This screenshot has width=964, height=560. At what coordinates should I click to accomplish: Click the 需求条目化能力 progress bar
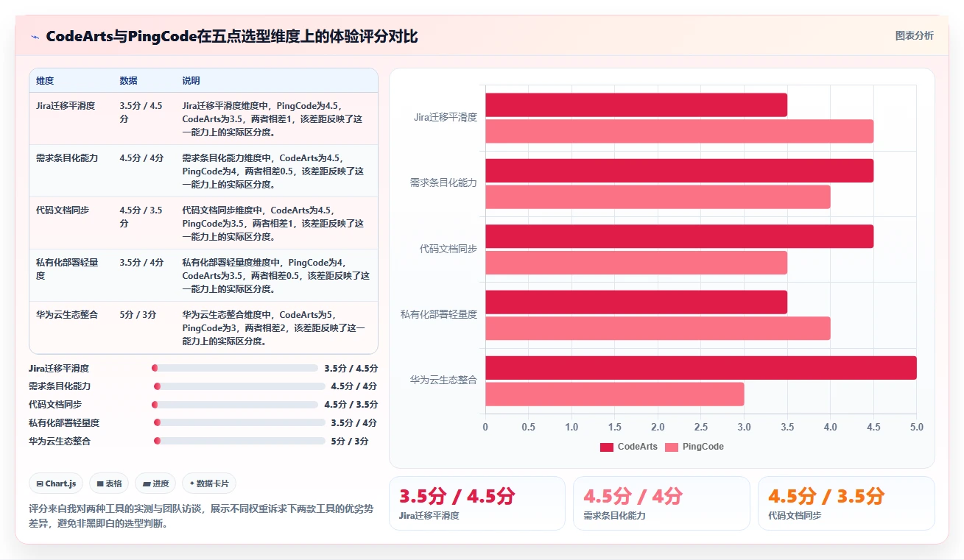(x=239, y=386)
